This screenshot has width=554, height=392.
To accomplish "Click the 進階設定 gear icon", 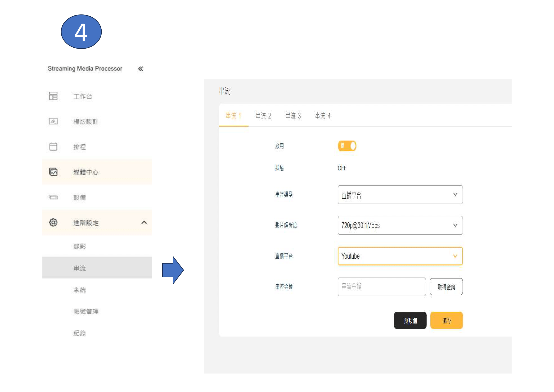I will click(x=53, y=222).
